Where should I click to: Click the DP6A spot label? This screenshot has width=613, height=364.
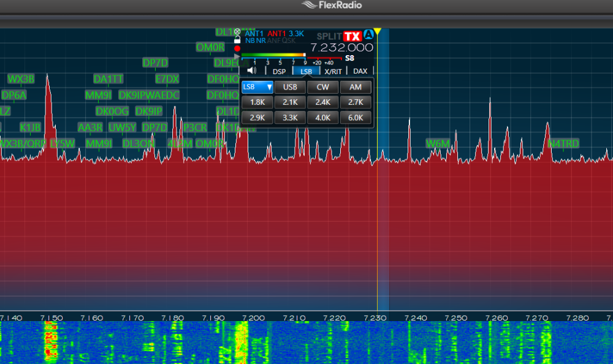click(13, 95)
